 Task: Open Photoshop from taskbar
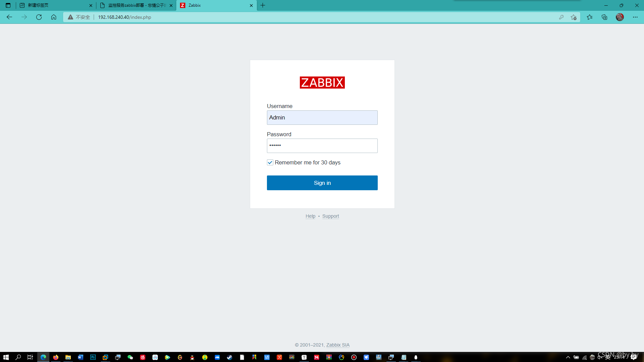pyautogui.click(x=93, y=357)
